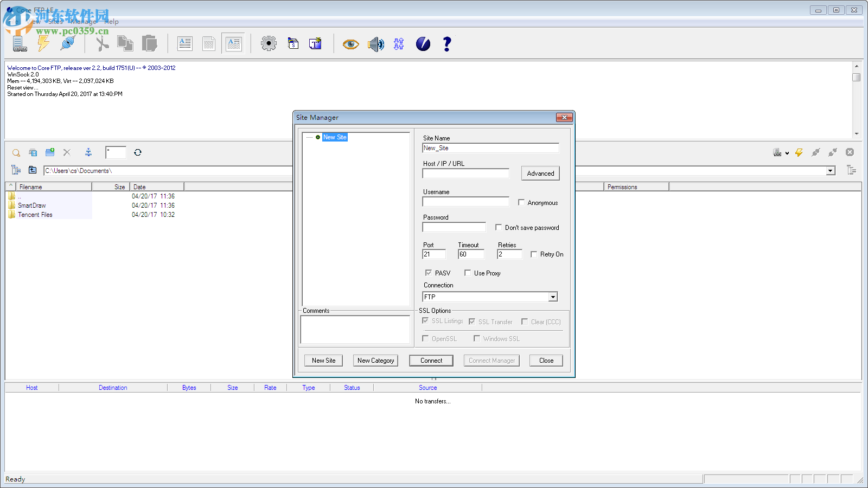Click the Advanced button
The width and height of the screenshot is (868, 488).
pyautogui.click(x=540, y=173)
